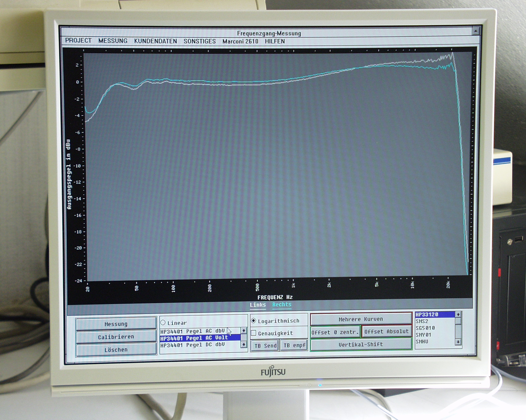
Task: Click the Offset Absolut button
Action: click(387, 332)
